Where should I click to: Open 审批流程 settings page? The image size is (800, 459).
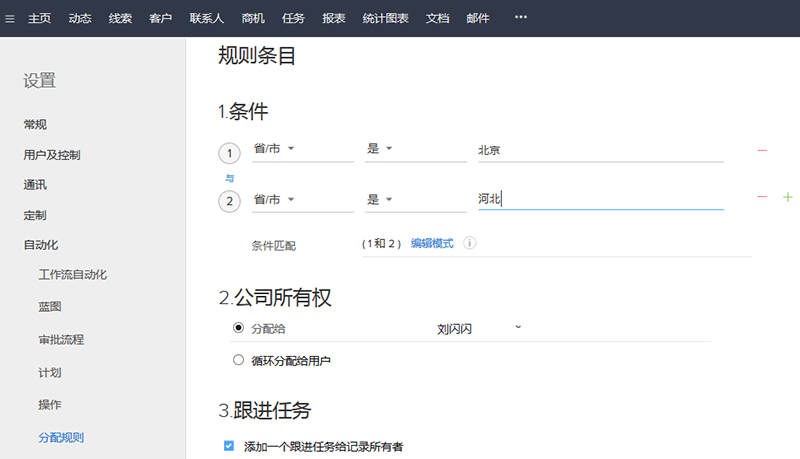(x=61, y=339)
